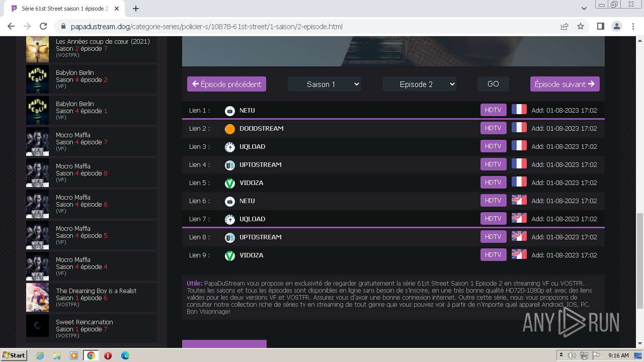This screenshot has width=644, height=362.
Task: Open Opera from the taskbar
Action: click(x=108, y=355)
